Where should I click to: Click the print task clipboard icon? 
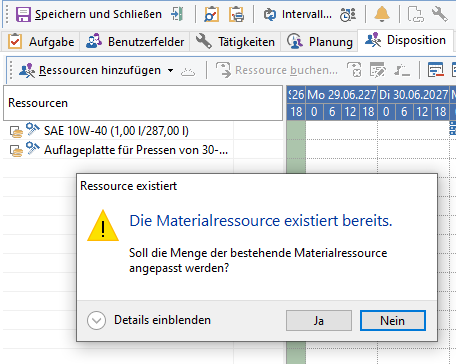236,14
